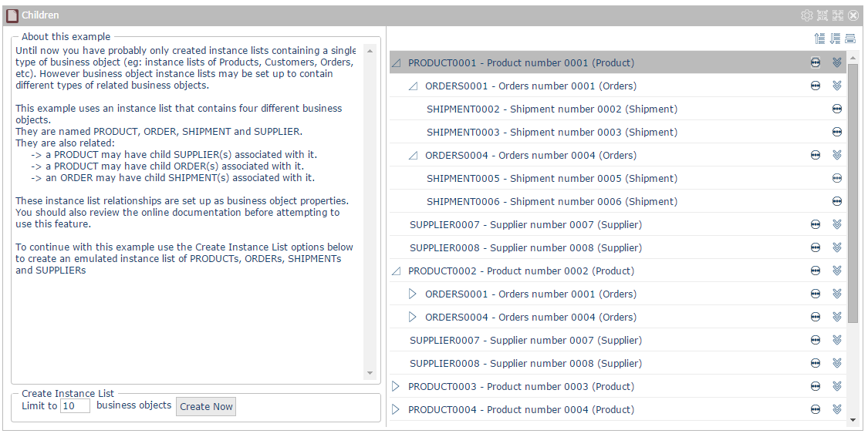Click double-chevron for ORDERS0004 under PRODUCT0002
868x437 pixels.
coord(837,317)
